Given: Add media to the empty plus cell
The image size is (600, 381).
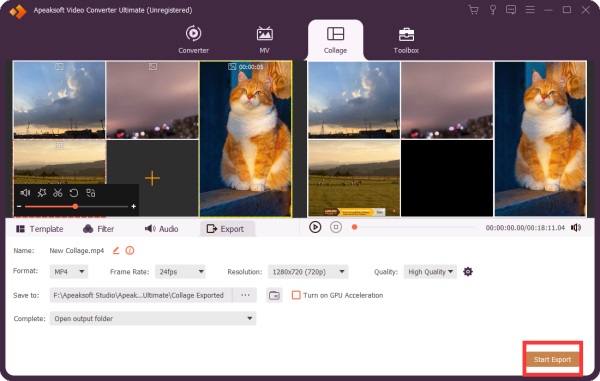Looking at the screenshot, I should [152, 178].
